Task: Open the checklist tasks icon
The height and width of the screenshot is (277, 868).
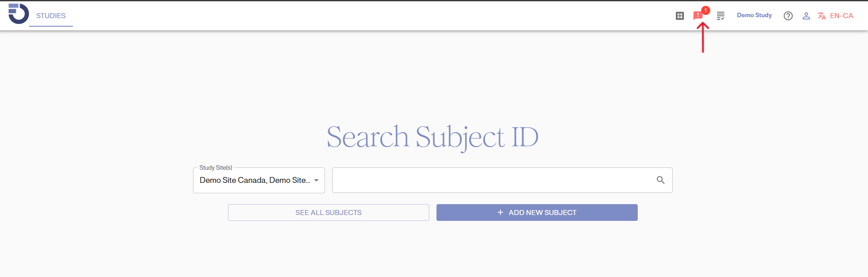Action: [720, 16]
